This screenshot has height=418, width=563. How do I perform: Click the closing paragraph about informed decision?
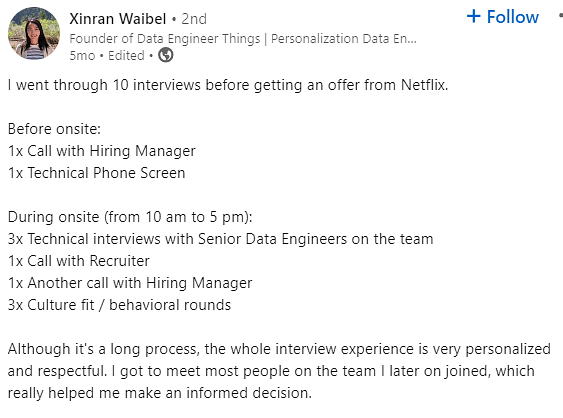tap(279, 371)
